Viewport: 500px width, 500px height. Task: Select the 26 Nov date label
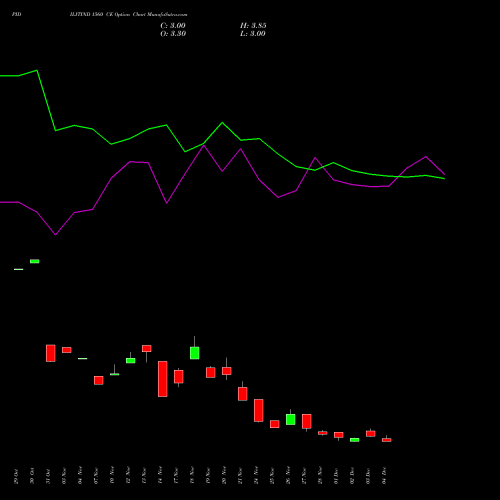288,476
